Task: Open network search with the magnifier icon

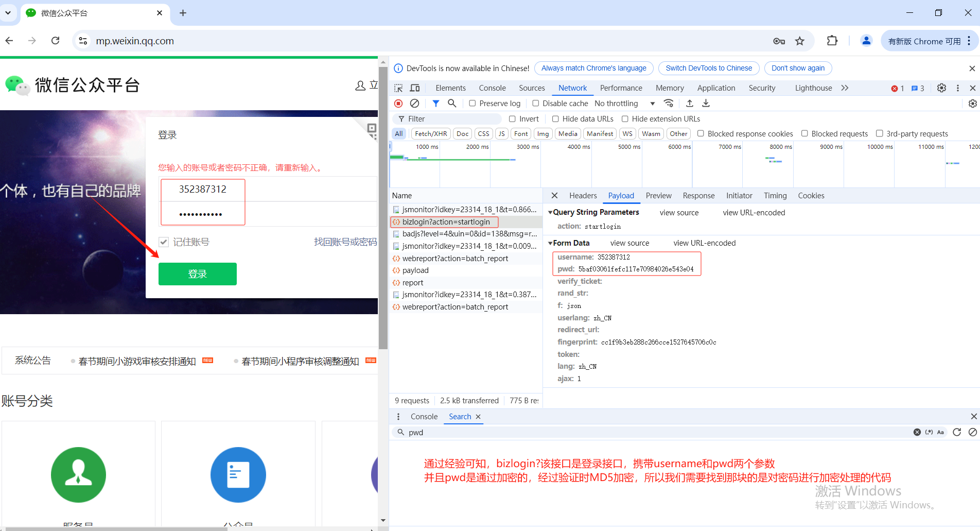Action: (452, 104)
